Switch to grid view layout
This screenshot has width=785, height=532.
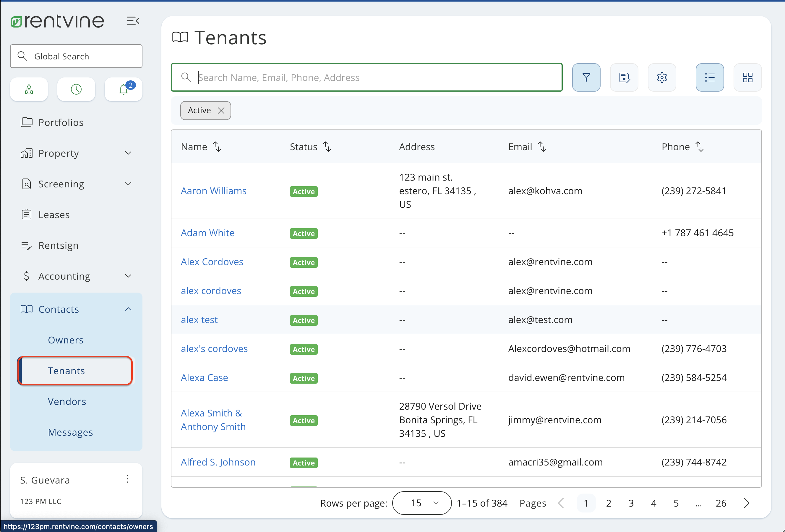[747, 77]
